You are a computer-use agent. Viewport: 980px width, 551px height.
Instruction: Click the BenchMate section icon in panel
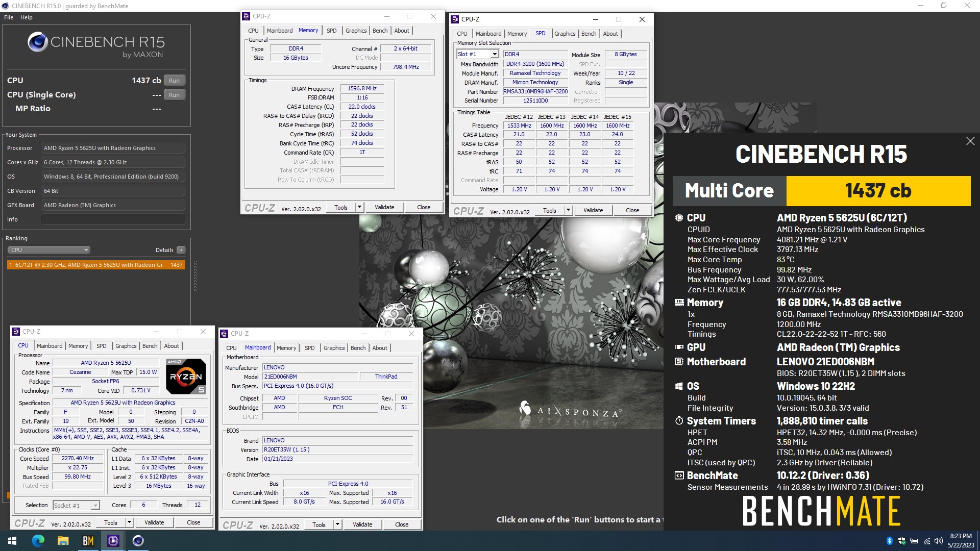(679, 475)
